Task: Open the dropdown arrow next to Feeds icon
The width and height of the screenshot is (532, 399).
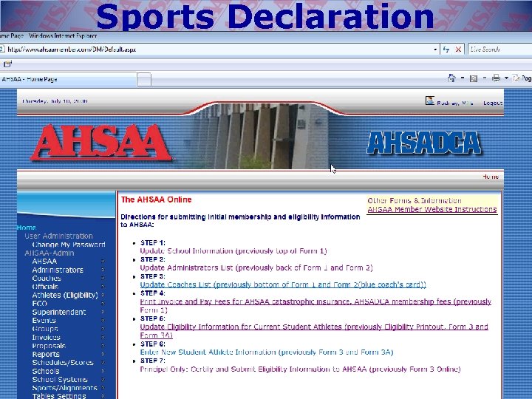Action: pos(485,78)
